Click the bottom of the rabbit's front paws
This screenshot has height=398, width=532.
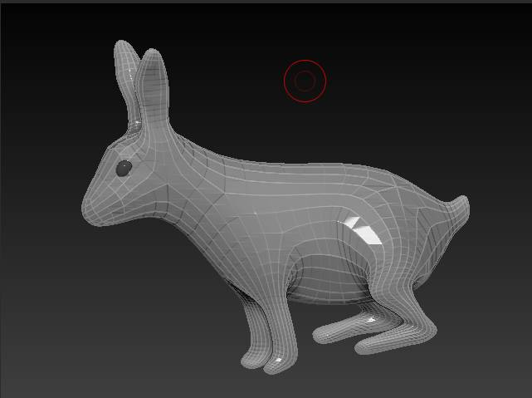pos(266,360)
